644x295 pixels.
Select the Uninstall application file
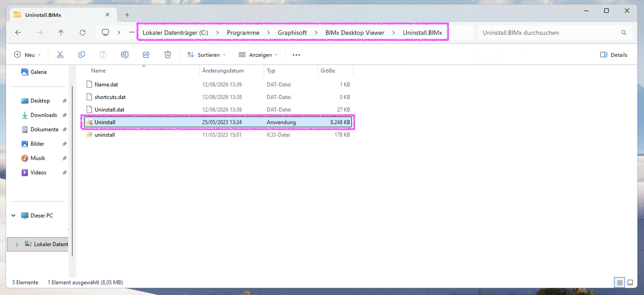click(218, 122)
